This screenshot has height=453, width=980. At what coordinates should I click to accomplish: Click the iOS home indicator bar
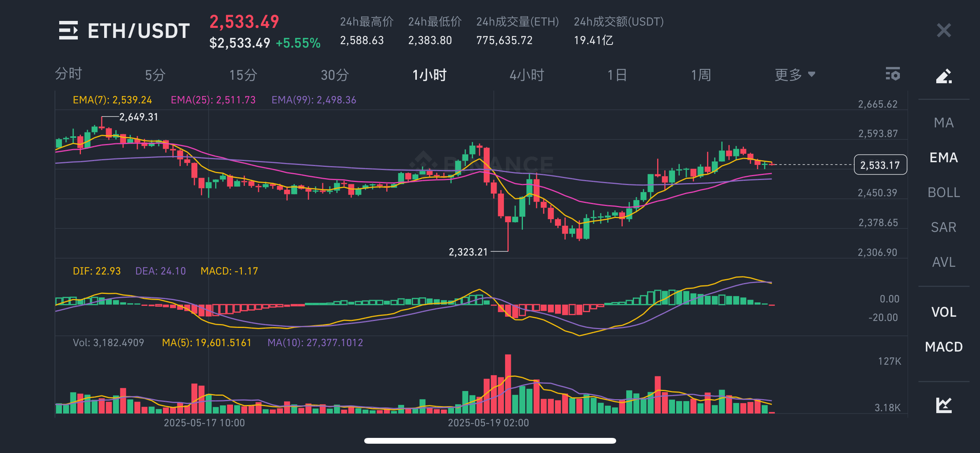[490, 441]
